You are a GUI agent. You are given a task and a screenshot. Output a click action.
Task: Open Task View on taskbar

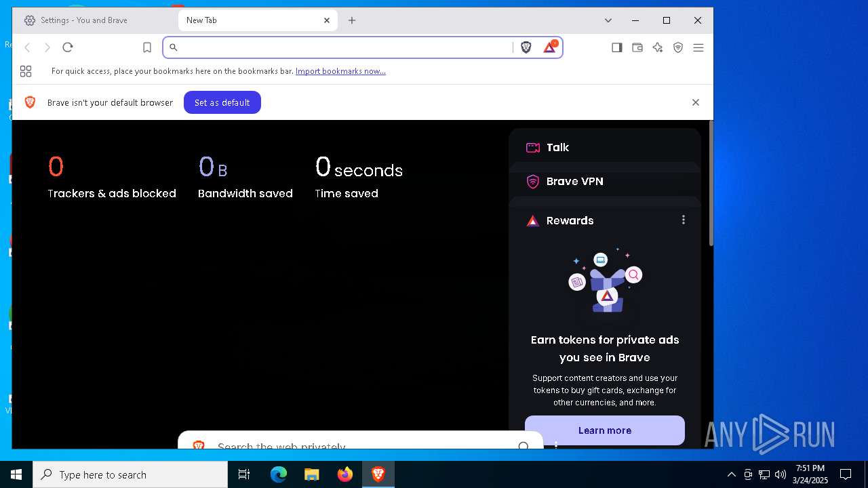(244, 474)
